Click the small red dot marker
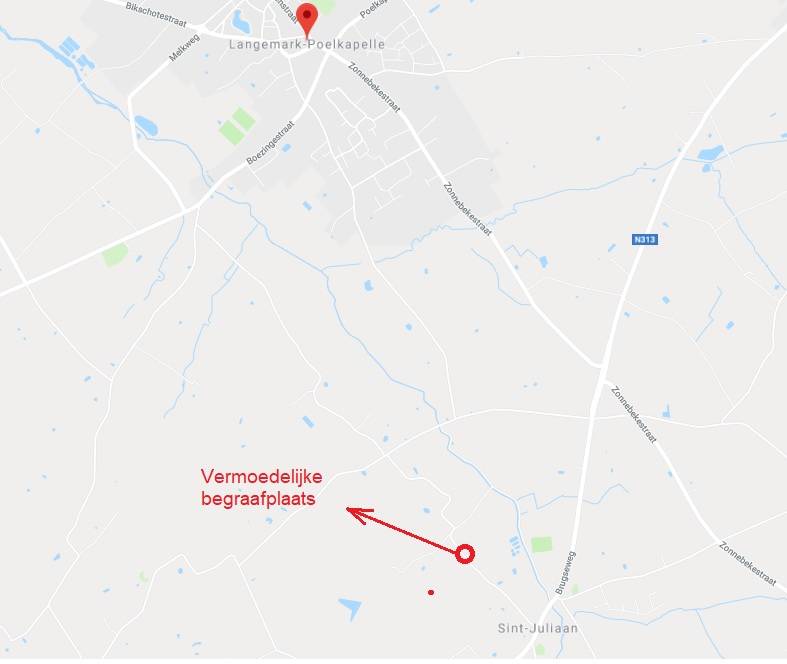The image size is (787, 664). point(431,593)
